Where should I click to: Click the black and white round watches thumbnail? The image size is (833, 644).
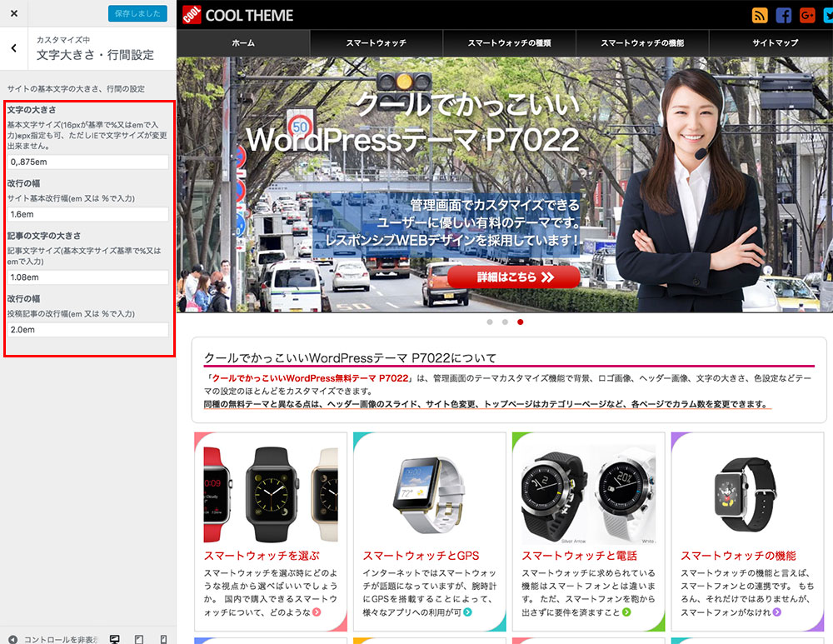(x=589, y=494)
